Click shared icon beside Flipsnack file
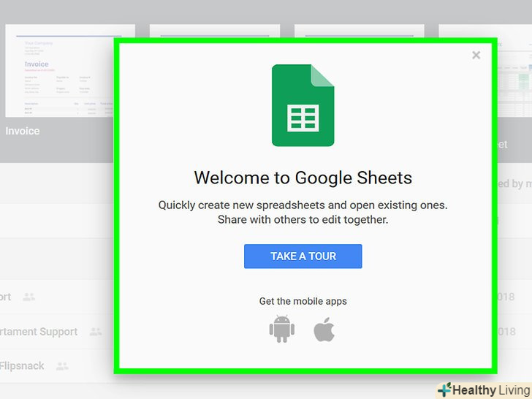532x399 pixels. click(x=62, y=366)
